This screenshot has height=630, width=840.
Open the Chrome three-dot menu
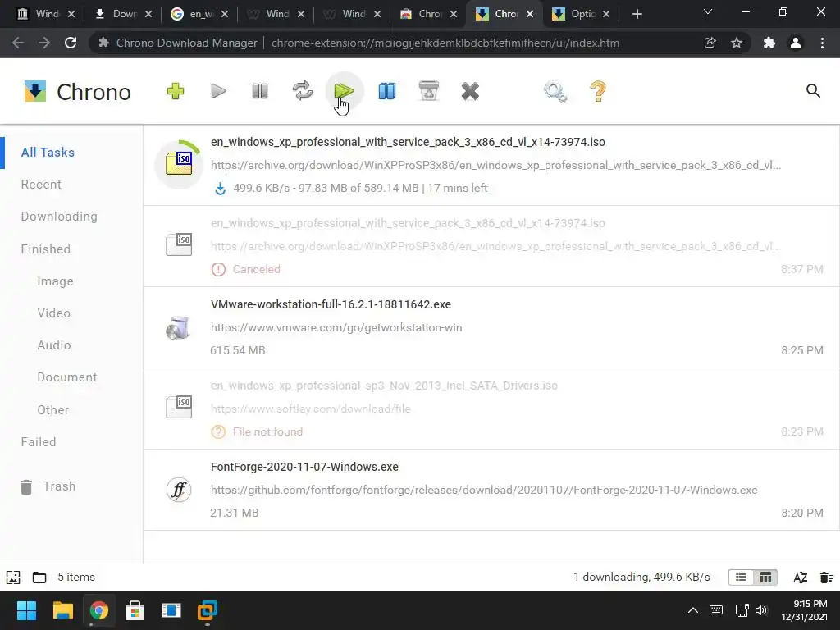click(822, 43)
